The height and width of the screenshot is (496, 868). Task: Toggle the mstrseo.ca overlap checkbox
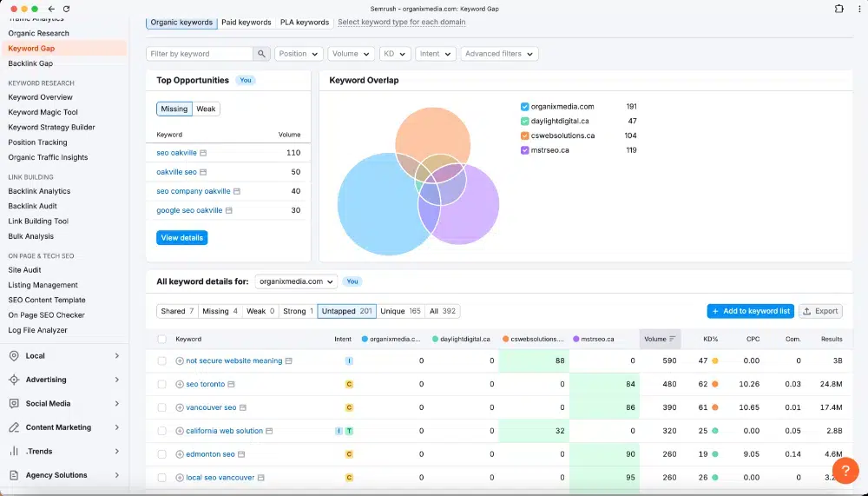coord(525,150)
